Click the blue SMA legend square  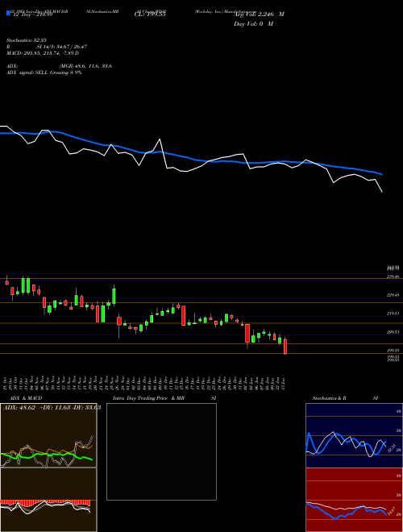coord(8,13)
